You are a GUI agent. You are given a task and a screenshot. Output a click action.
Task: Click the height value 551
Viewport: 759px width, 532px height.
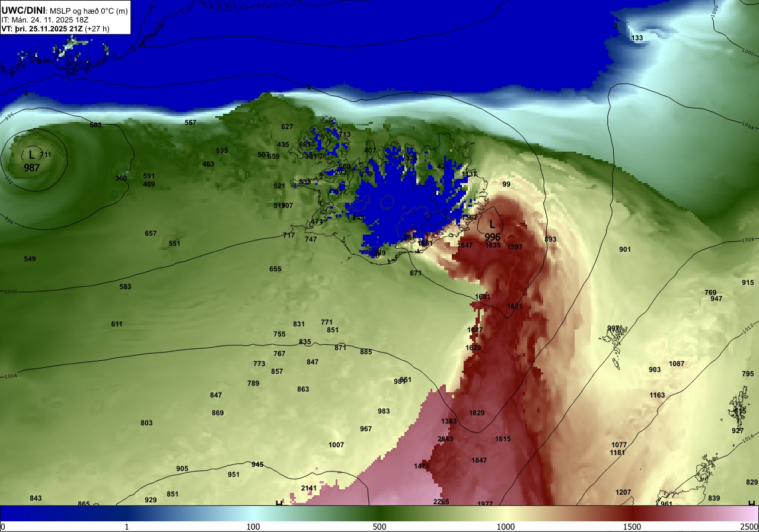click(174, 243)
